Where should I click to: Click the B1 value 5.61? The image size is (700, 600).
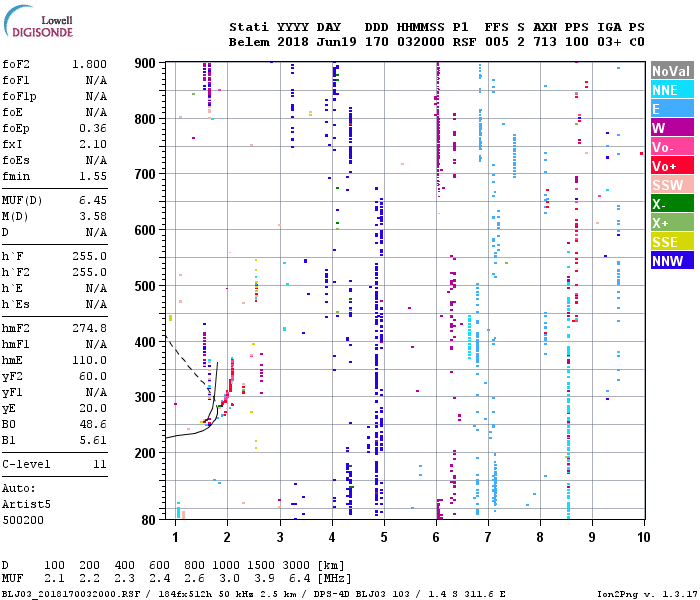tap(93, 440)
